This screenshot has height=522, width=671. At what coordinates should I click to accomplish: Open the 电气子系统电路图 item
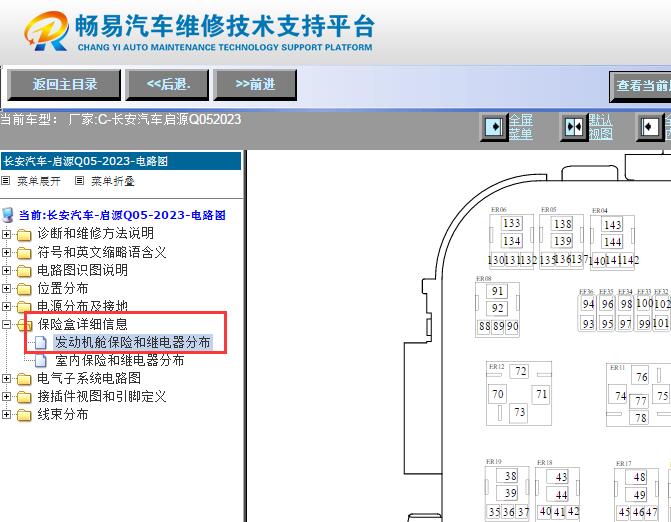pyautogui.click(x=89, y=378)
